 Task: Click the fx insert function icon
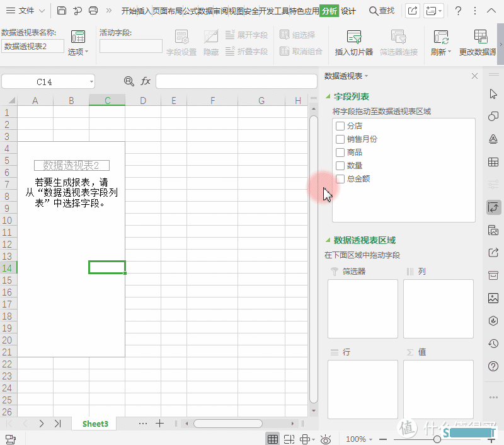click(146, 81)
